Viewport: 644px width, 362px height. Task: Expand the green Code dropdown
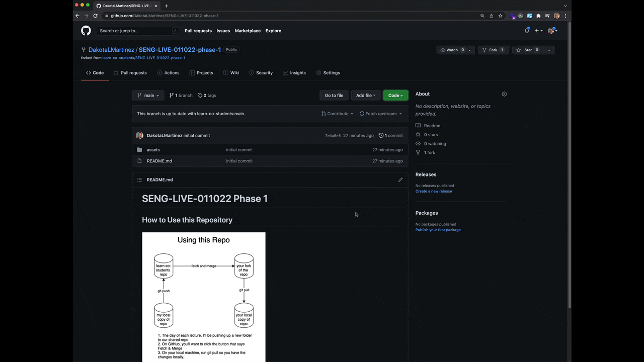(395, 95)
